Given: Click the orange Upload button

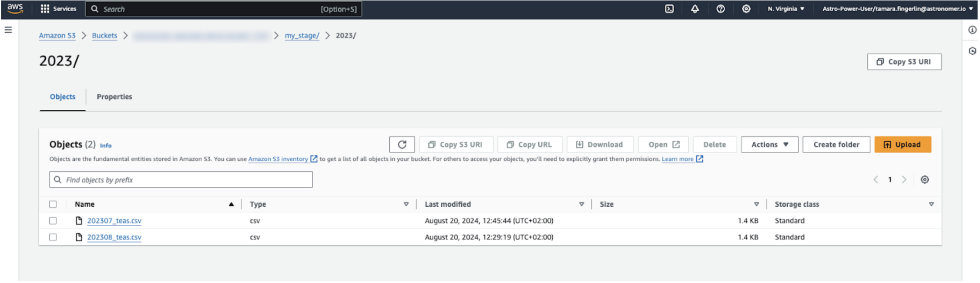Looking at the screenshot, I should [x=903, y=145].
